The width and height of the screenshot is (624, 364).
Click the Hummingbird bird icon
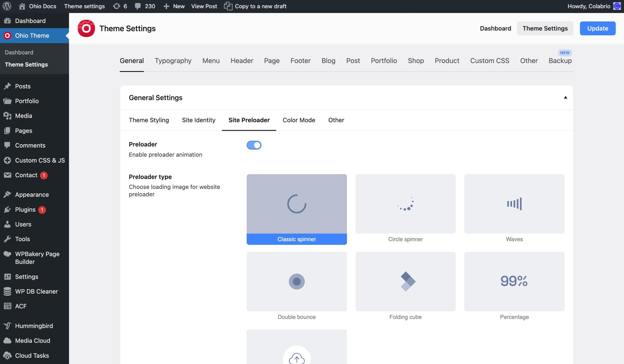[x=7, y=326]
